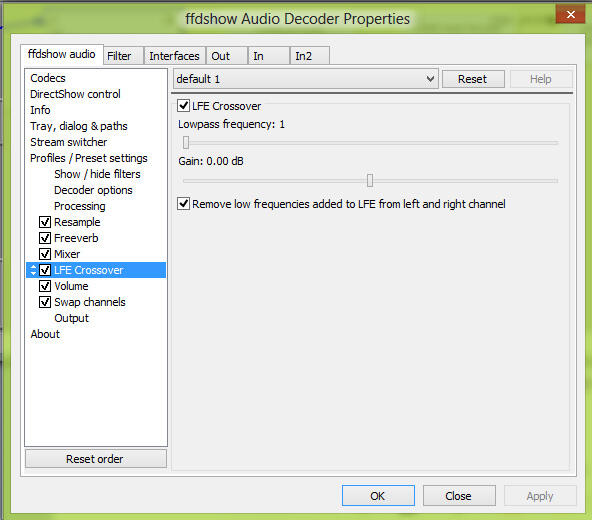Select Profiles / Preset settings

(x=88, y=158)
